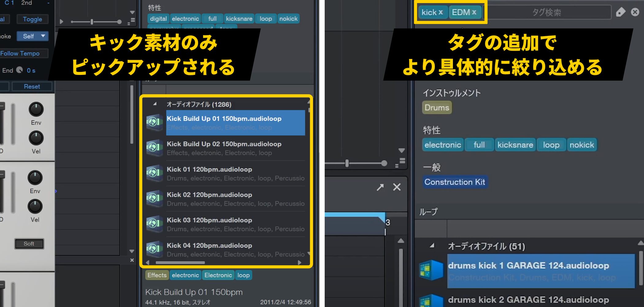Image resolution: width=644 pixels, height=307 pixels.
Task: Toggle the Soft button
Action: [29, 244]
